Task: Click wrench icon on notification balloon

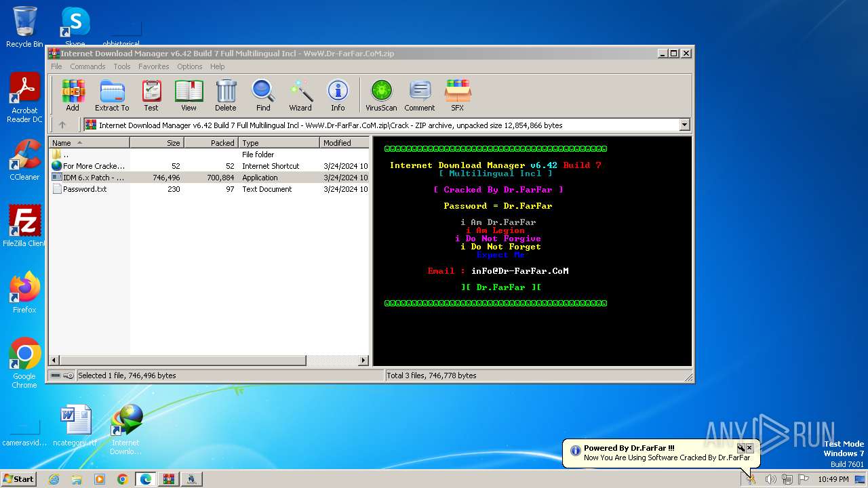Action: pos(741,448)
